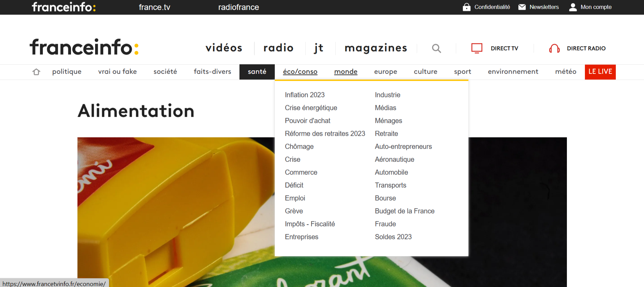Open the Bourse topic
644x287 pixels.
tap(386, 198)
